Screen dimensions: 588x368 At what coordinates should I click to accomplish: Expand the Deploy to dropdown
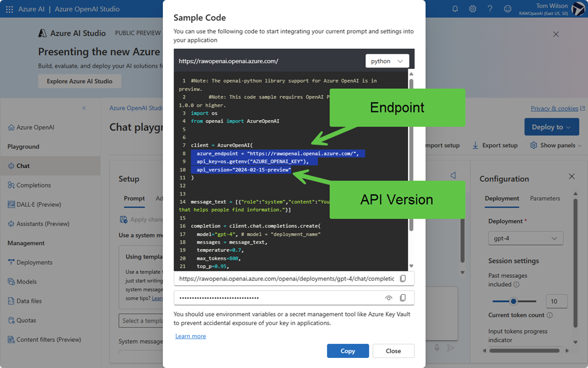click(x=552, y=127)
